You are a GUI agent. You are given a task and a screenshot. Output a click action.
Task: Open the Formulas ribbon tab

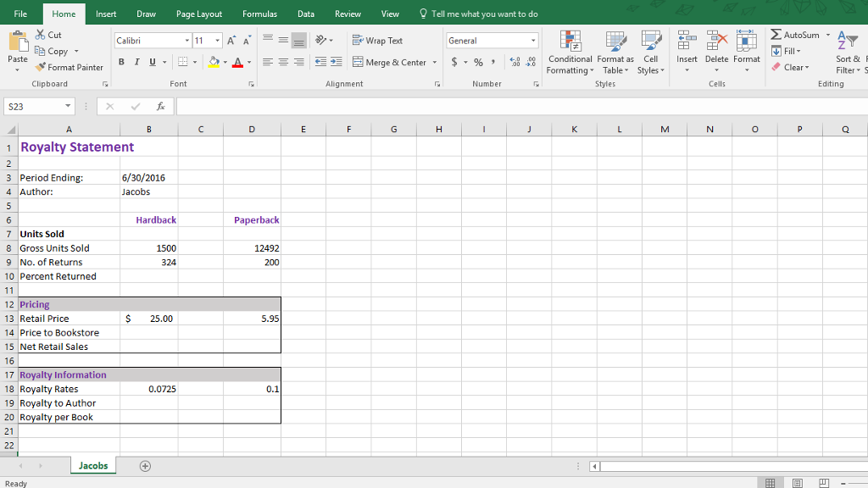pos(259,14)
